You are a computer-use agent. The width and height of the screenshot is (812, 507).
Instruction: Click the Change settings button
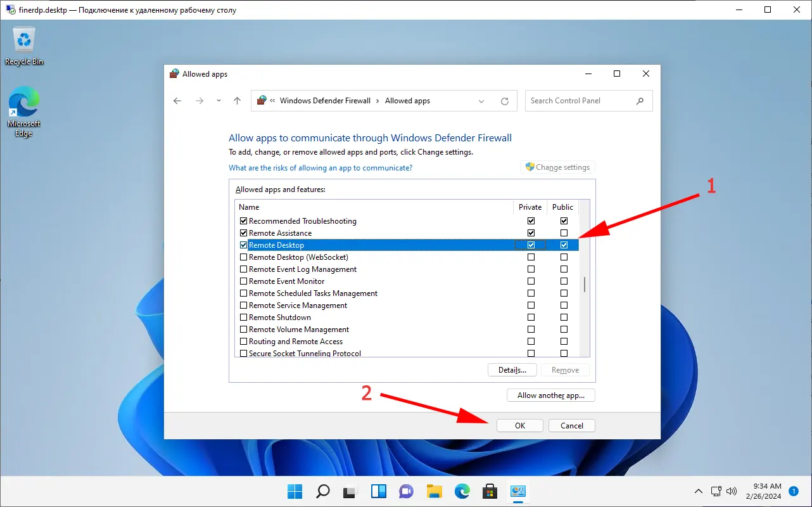[x=557, y=167]
